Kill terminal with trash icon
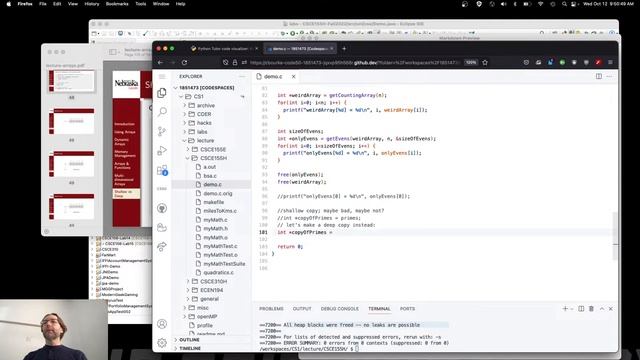Viewport: 640px width, 360px height. (591, 309)
